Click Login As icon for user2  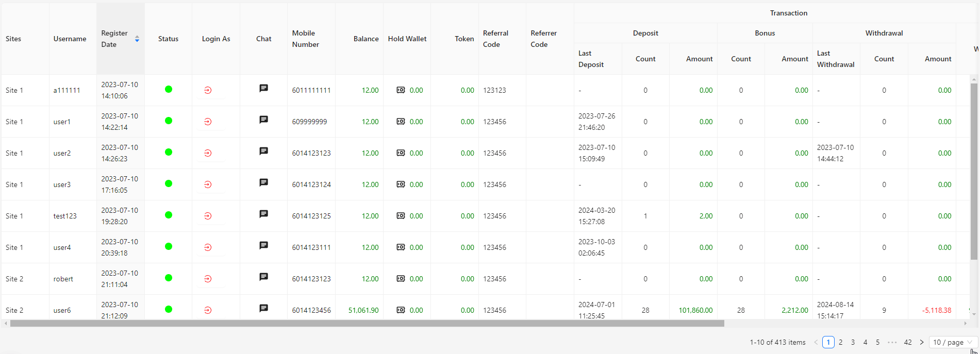pos(208,153)
